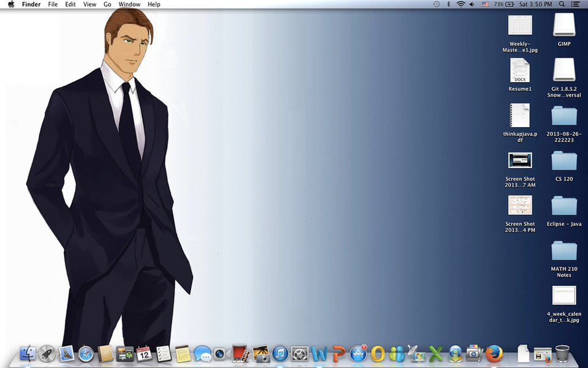Launch iTunes music note icon
This screenshot has height=368, width=588.
point(280,354)
